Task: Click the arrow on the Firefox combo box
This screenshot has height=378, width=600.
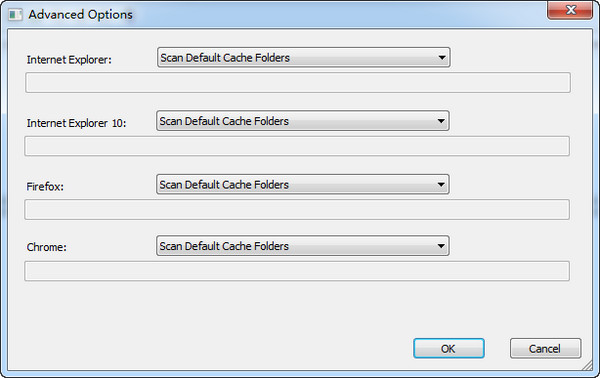Action: click(x=441, y=185)
